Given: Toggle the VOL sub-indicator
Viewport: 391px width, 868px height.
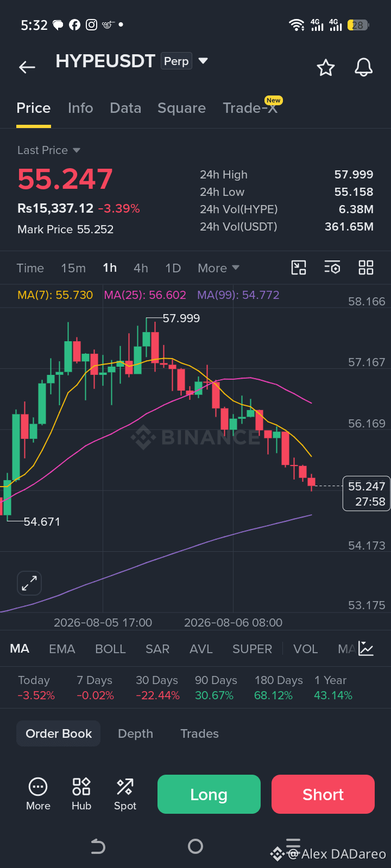Looking at the screenshot, I should [305, 649].
